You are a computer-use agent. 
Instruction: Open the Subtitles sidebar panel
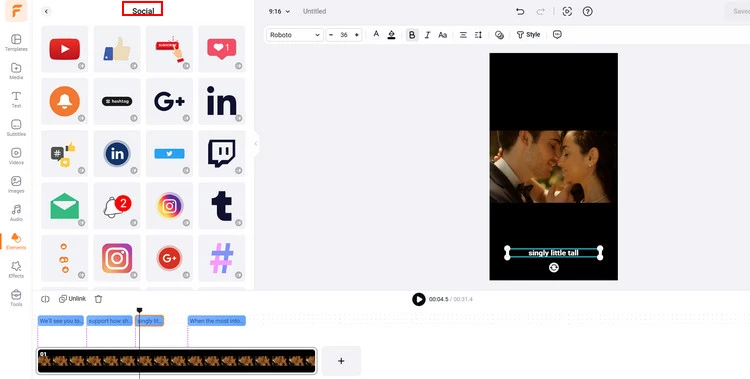coord(16,128)
